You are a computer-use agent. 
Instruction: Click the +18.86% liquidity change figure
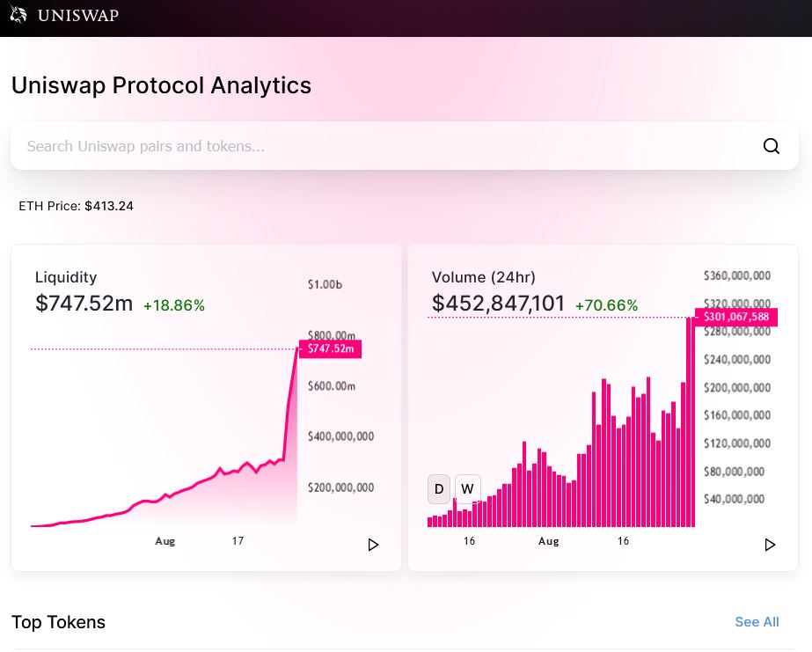click(174, 305)
